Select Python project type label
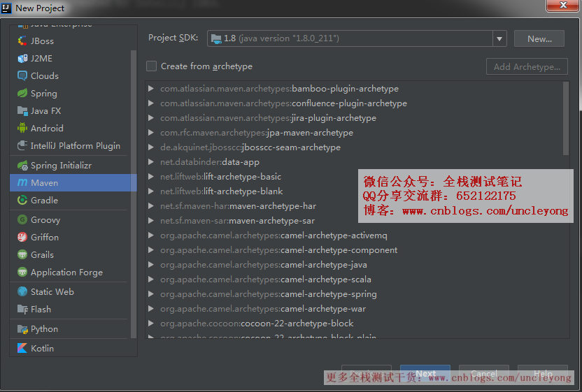The height and width of the screenshot is (392, 582). (x=44, y=329)
